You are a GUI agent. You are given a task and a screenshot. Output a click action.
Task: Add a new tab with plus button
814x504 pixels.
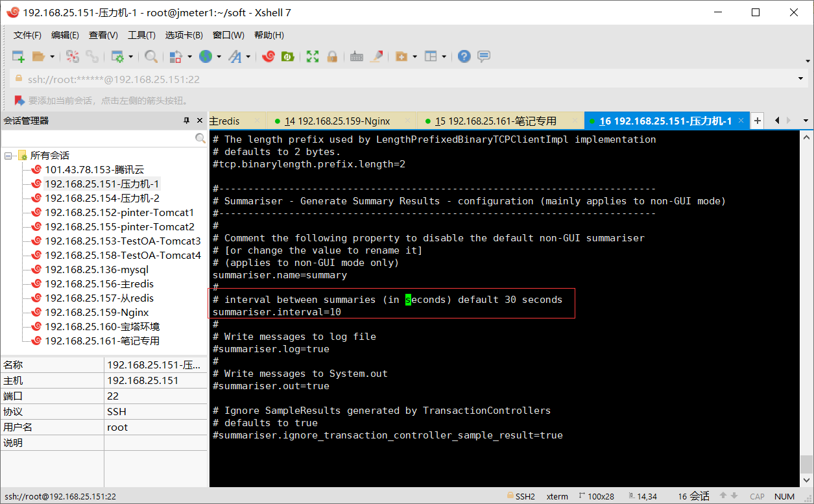click(x=757, y=121)
